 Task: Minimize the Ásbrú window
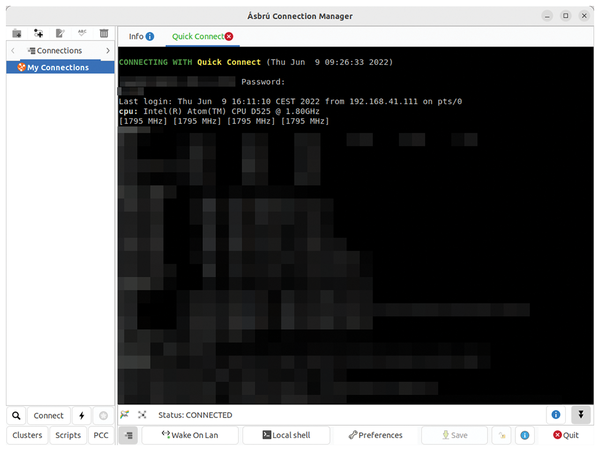(x=547, y=16)
